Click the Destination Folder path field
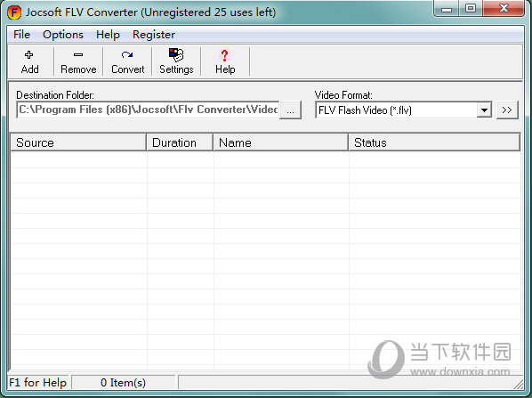 148,110
